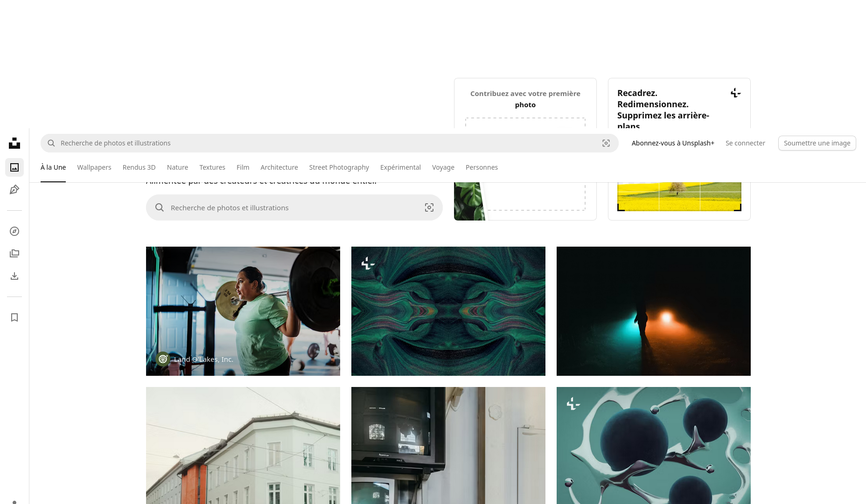
Task: Click the Se connecter link
Action: [745, 143]
